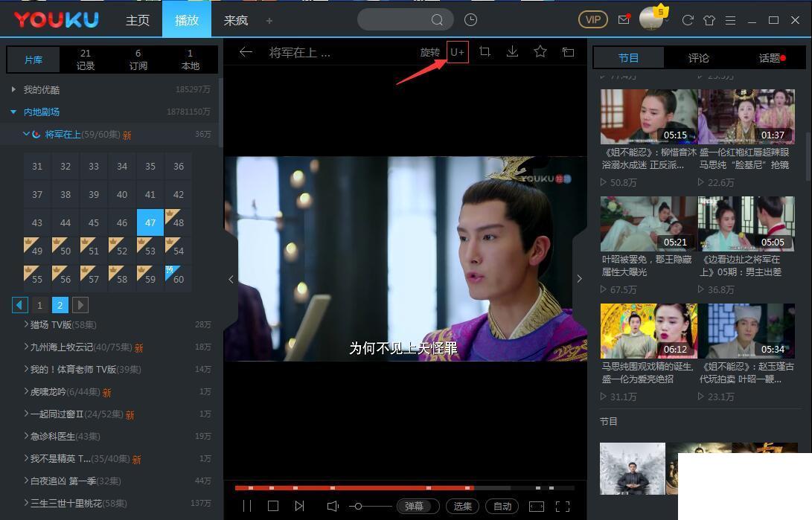Viewport: 812px width, 520px height.
Task: Open the 选集 episode selection button
Action: (x=462, y=506)
